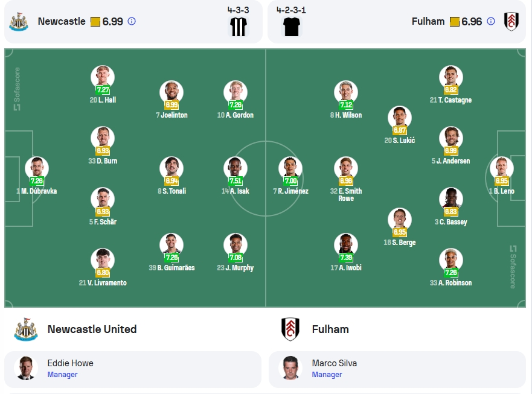Open Eddie Howe's manager photo

26,368
